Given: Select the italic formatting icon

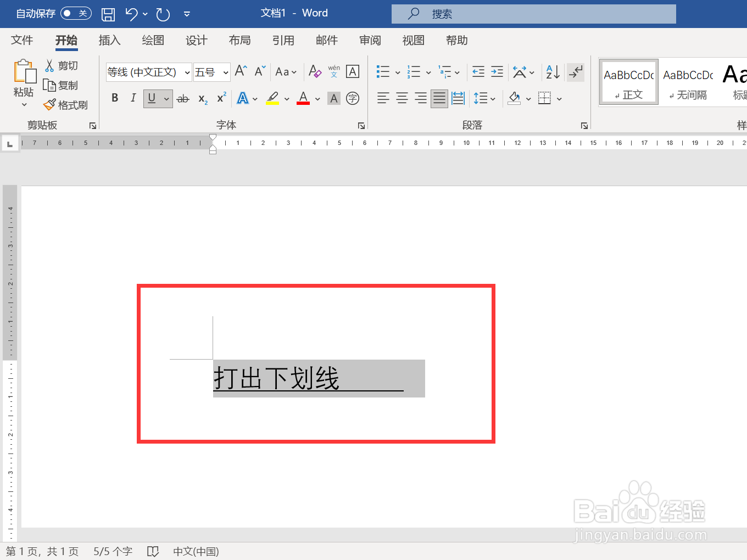Looking at the screenshot, I should [133, 98].
